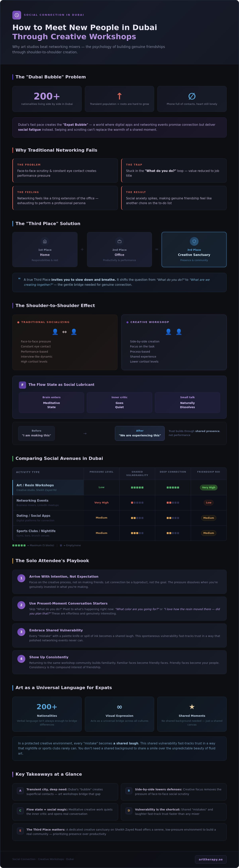Click step 4 badge for Show Up Consistently
Image resolution: width=239 pixels, height=868 pixels.
(21, 659)
